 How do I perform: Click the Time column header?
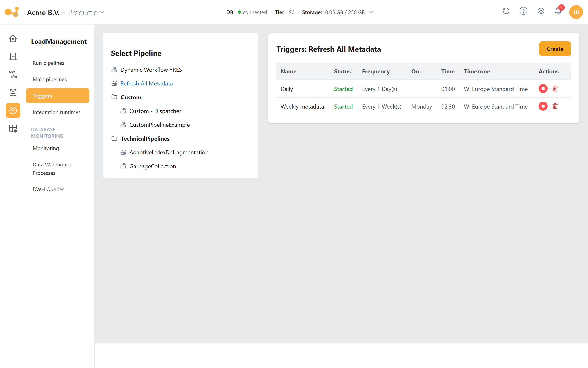(448, 71)
